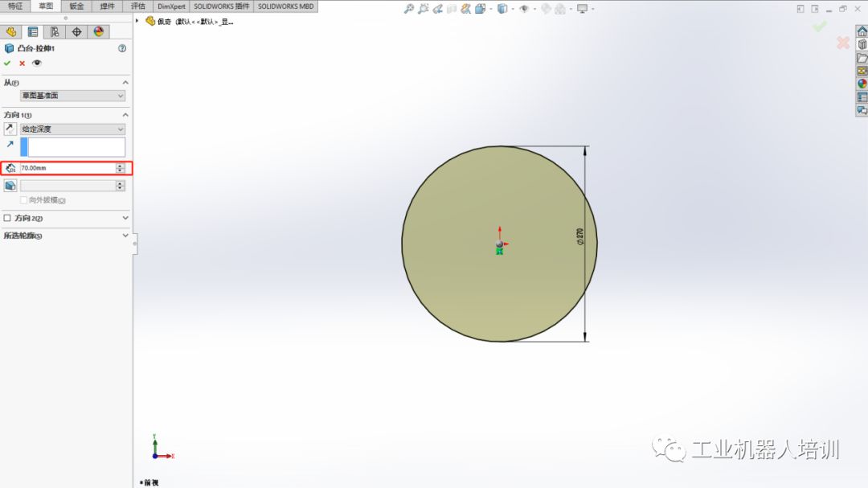Confirm the extrude with green checkmark
This screenshot has width=868, height=488.
pos(7,63)
